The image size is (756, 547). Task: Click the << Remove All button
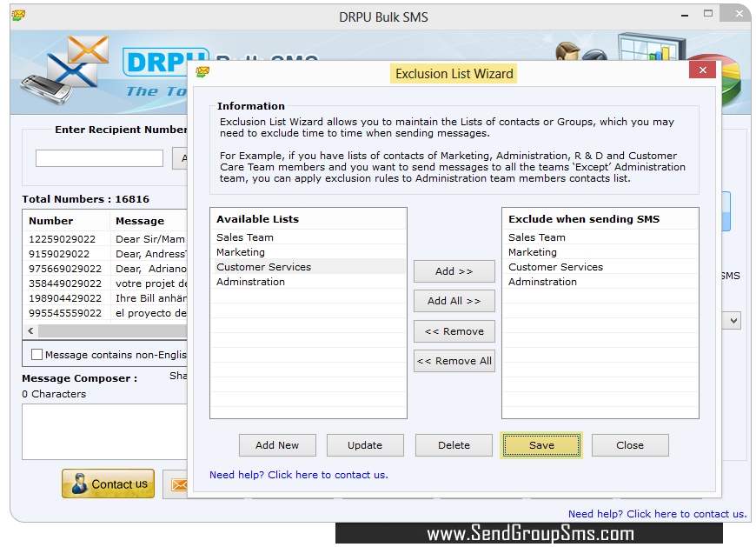(454, 361)
